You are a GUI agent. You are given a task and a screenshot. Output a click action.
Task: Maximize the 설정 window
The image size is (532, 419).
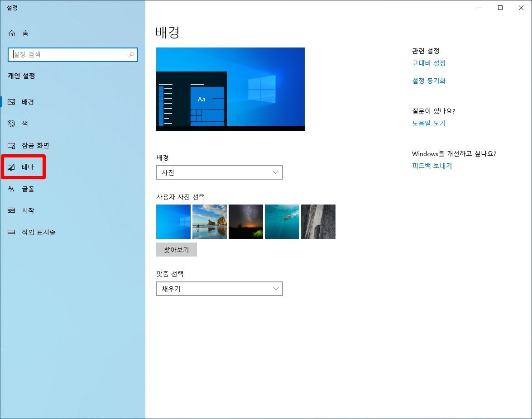point(500,8)
